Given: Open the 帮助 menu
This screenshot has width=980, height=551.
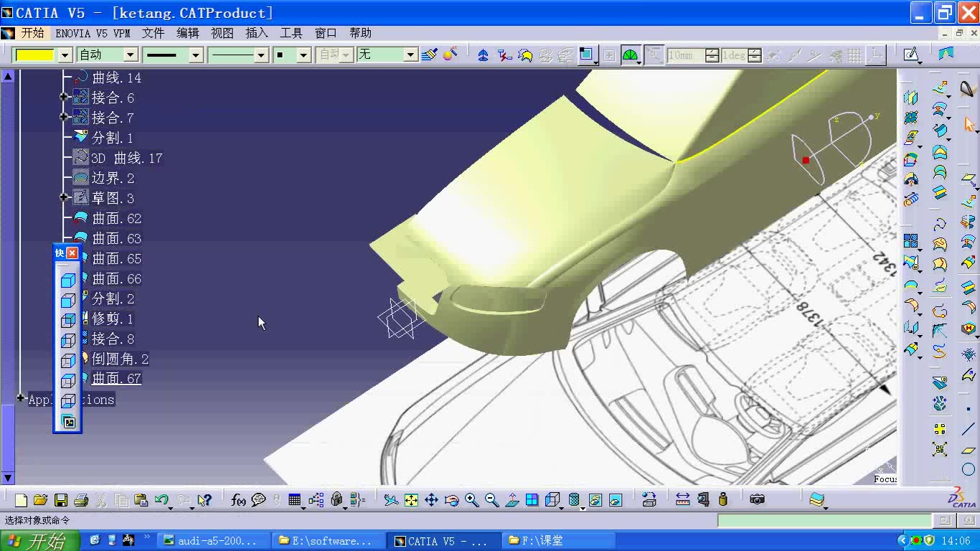Looking at the screenshot, I should 360,33.
